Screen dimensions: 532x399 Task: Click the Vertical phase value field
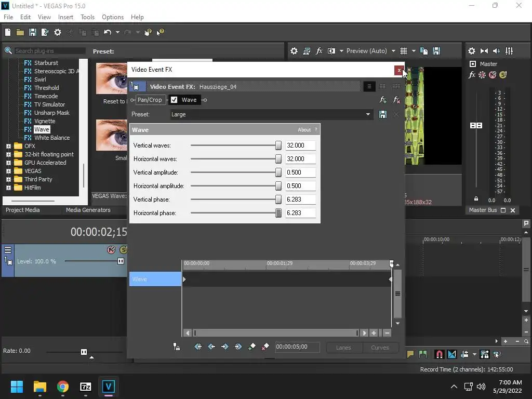click(301, 199)
